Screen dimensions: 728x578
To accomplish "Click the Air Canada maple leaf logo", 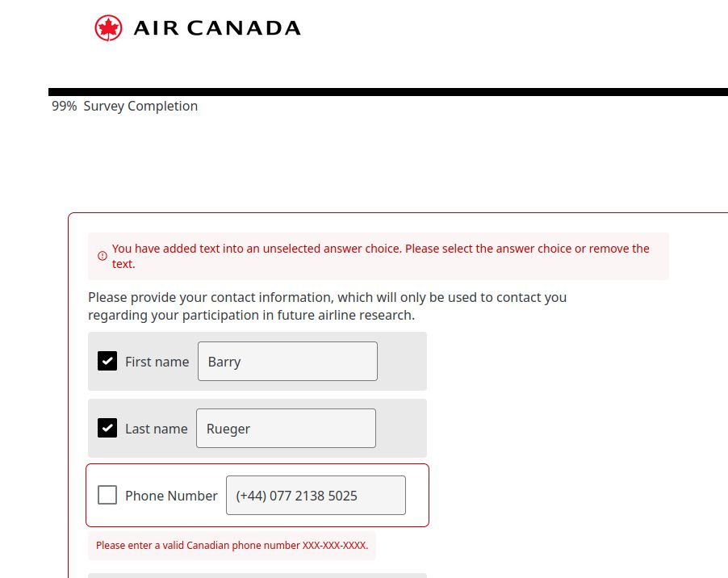I will point(107,28).
